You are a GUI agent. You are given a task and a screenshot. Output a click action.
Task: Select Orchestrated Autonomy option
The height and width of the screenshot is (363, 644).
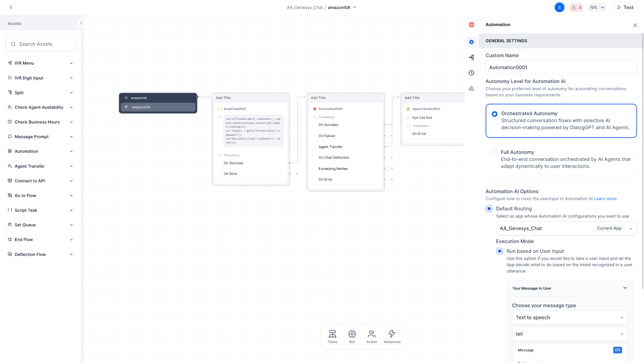click(494, 114)
